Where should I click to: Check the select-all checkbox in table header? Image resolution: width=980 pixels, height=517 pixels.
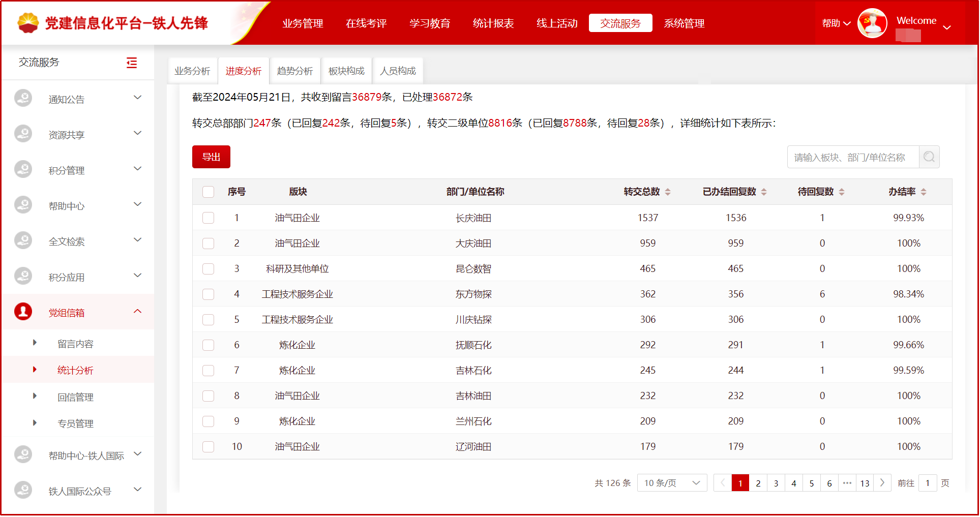tap(209, 192)
